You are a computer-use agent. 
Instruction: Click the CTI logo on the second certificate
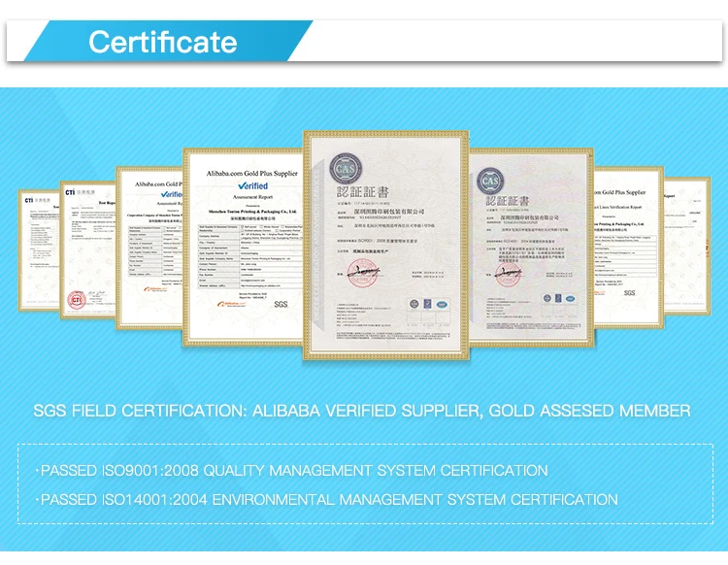tap(70, 192)
